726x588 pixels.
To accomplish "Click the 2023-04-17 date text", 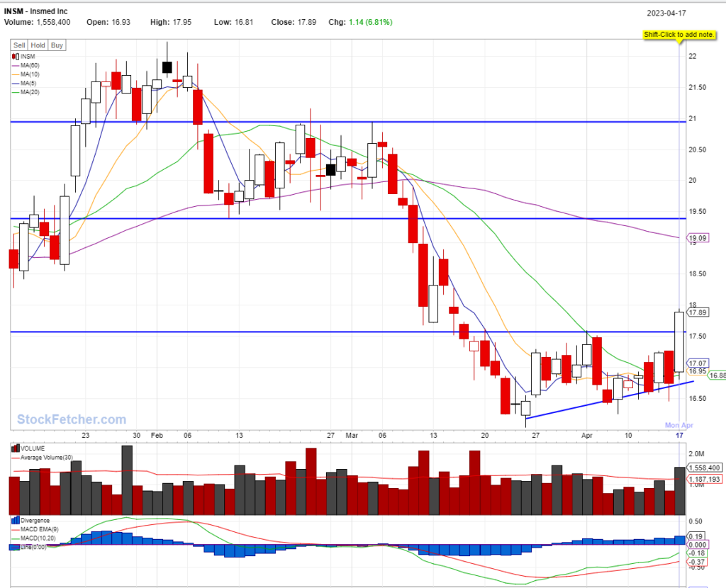I will [x=666, y=13].
